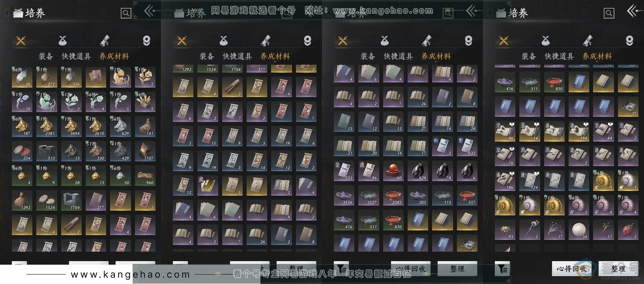
Task: Select the manual with count 186 in fourth panel
Action: coord(505,181)
